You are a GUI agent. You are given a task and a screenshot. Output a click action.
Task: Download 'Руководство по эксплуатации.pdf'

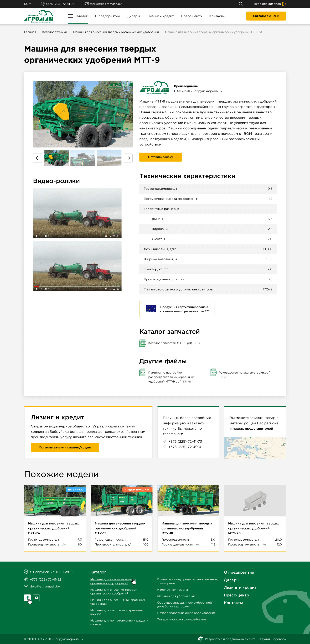[x=244, y=372]
